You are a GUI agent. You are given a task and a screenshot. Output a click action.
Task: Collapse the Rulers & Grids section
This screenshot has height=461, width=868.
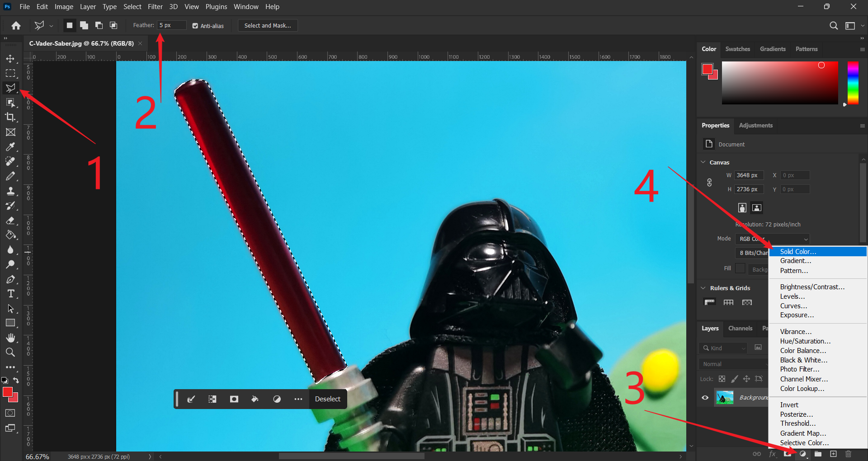(703, 288)
